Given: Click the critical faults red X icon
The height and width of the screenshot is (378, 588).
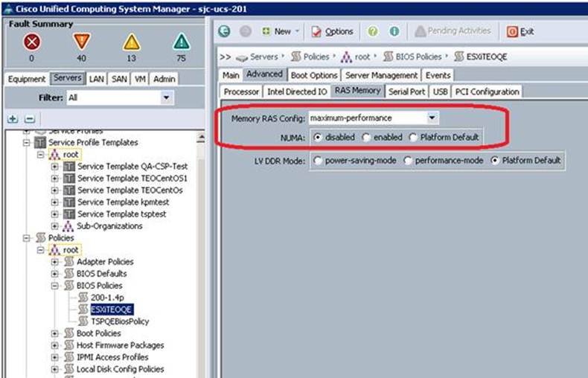Looking at the screenshot, I should click(x=32, y=42).
